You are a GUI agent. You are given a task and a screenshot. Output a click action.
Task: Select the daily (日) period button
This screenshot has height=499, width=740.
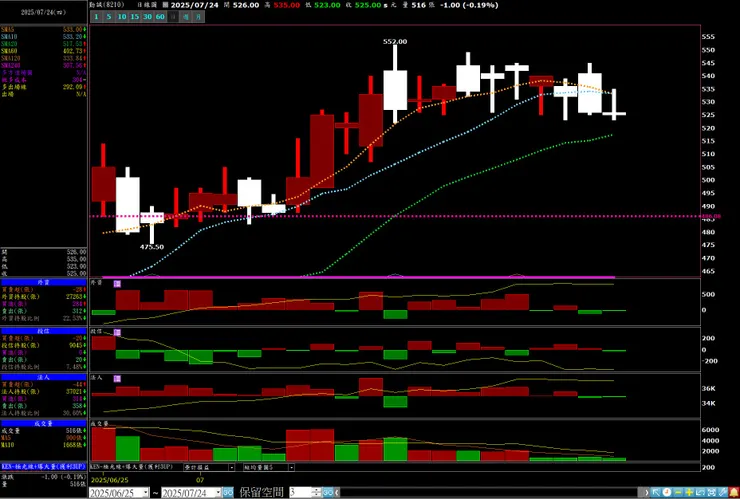(x=173, y=17)
